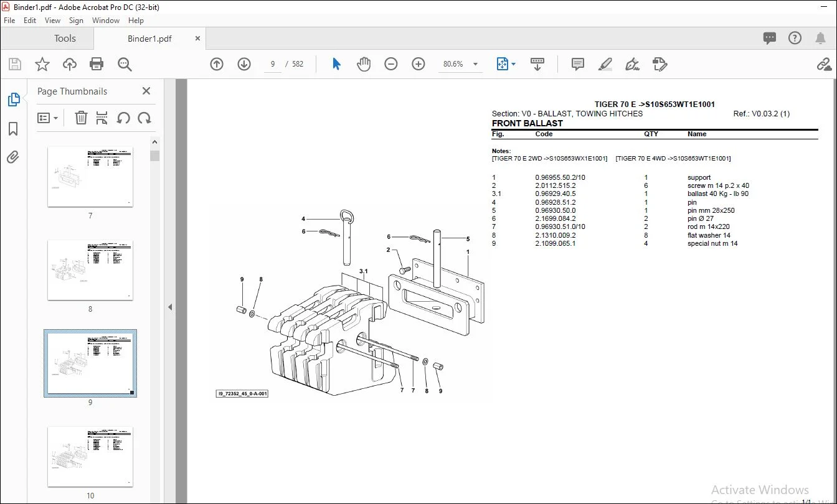This screenshot has width=837, height=504.
Task: Select the Binder1.pdf document tab
Action: pos(149,39)
